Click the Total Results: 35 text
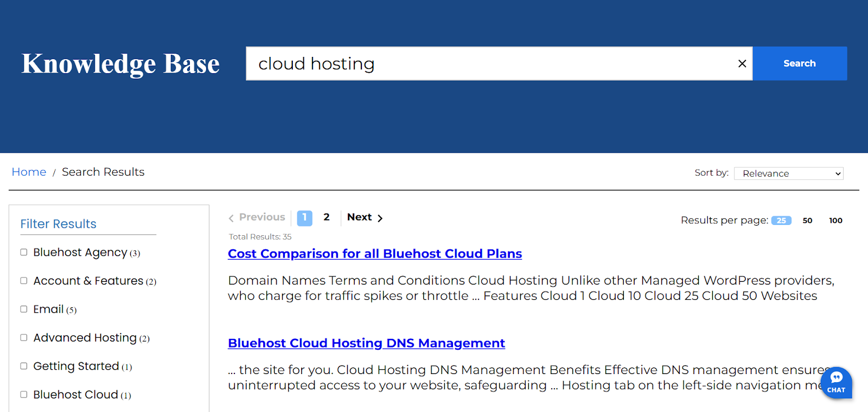 (260, 237)
